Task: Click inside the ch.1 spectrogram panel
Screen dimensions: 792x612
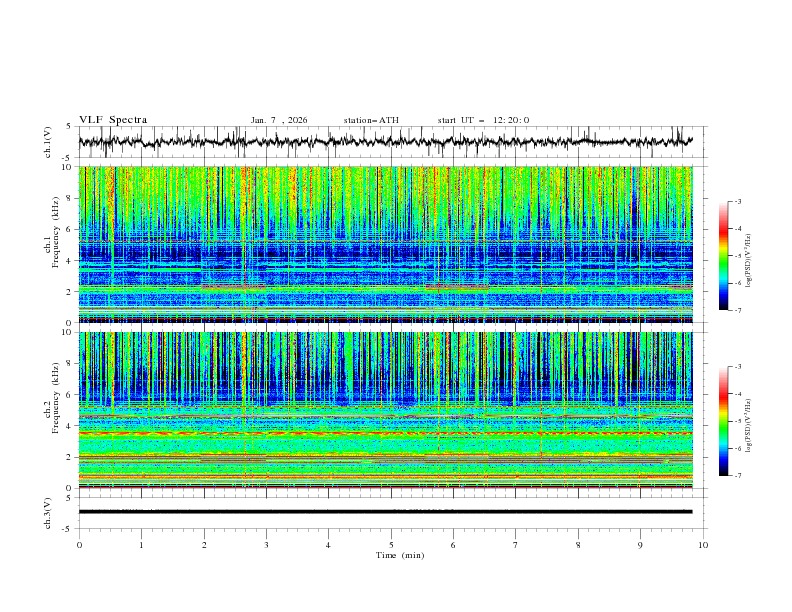Action: pos(391,245)
